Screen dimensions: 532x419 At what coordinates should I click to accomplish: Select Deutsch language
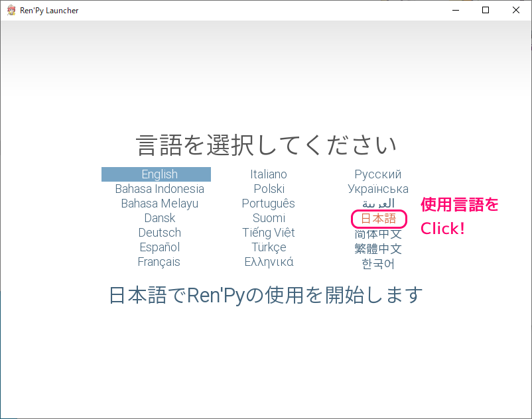tap(159, 233)
